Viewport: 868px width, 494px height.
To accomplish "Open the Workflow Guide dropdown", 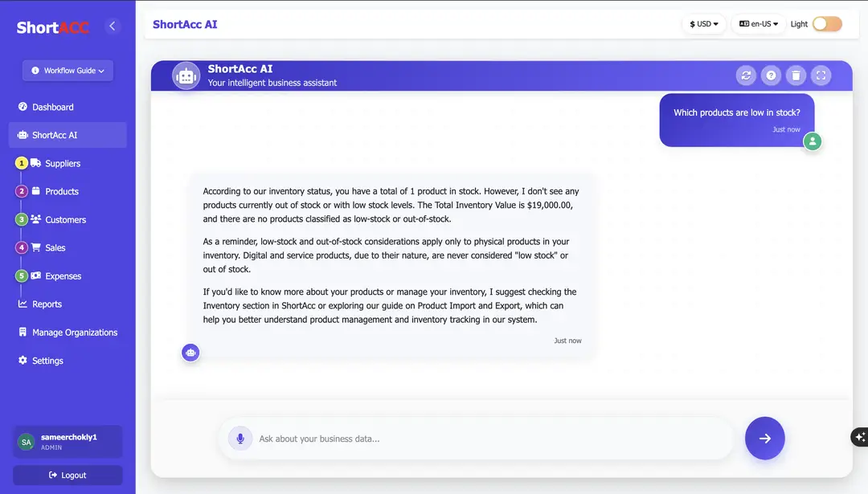I will pyautogui.click(x=68, y=71).
